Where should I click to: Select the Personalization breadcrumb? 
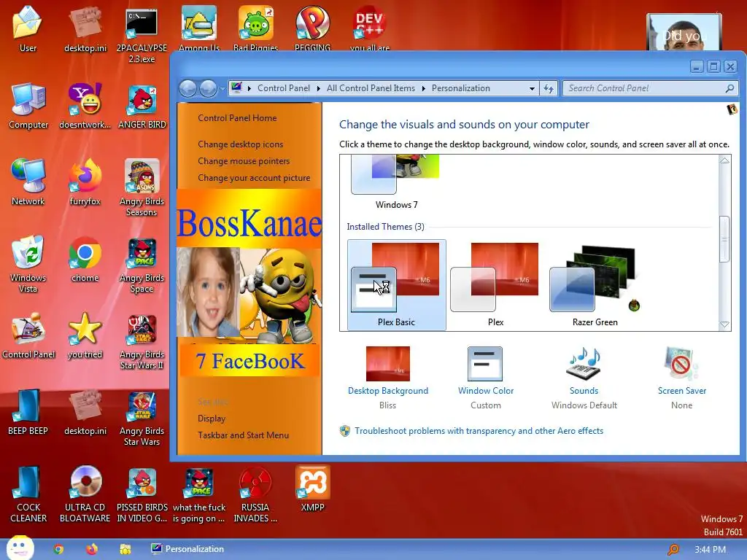click(x=461, y=88)
